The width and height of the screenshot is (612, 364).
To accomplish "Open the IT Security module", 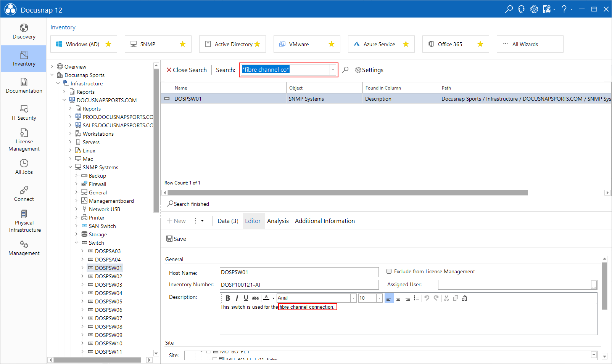I will point(24,113).
